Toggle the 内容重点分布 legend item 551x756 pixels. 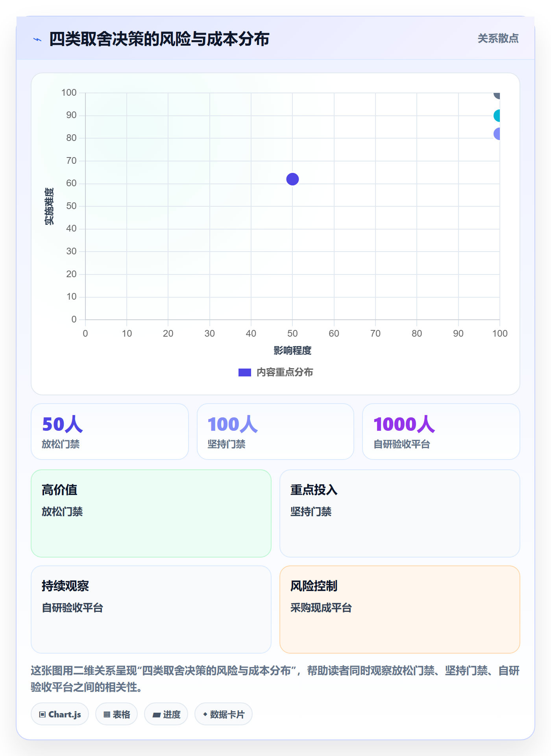coord(275,372)
